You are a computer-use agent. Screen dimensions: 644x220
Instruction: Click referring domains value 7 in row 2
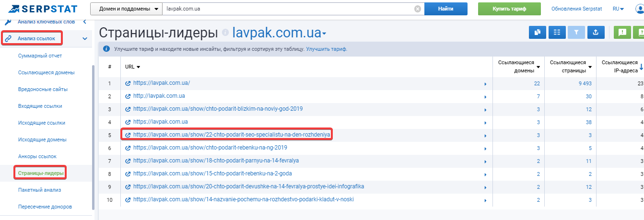pos(539,97)
